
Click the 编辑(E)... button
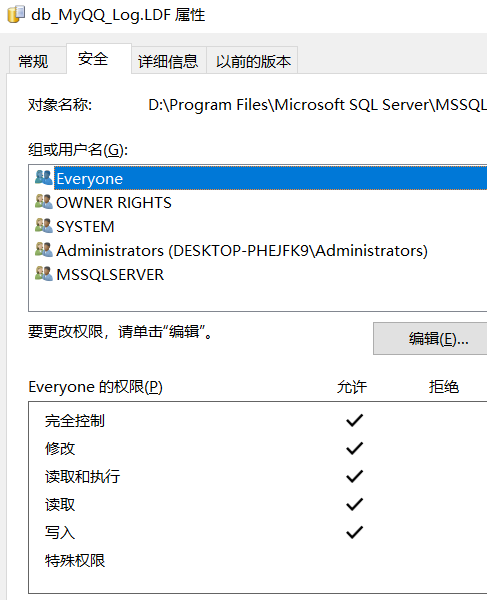[430, 339]
